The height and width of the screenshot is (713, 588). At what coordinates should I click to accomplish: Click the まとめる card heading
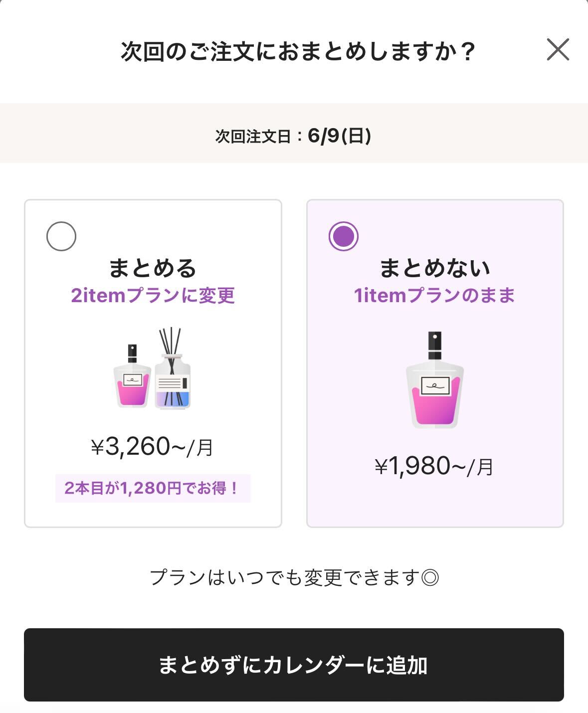tap(153, 268)
